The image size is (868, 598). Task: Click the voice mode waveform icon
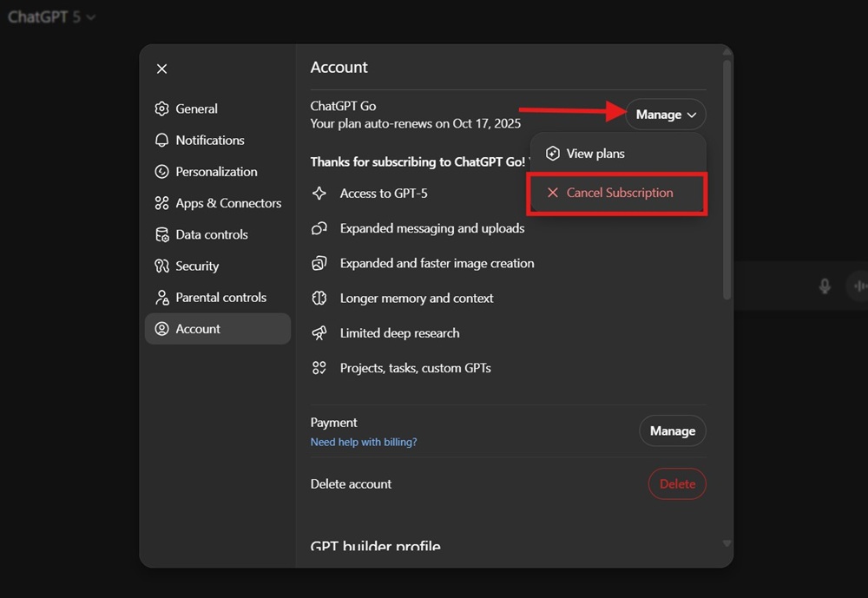[859, 286]
